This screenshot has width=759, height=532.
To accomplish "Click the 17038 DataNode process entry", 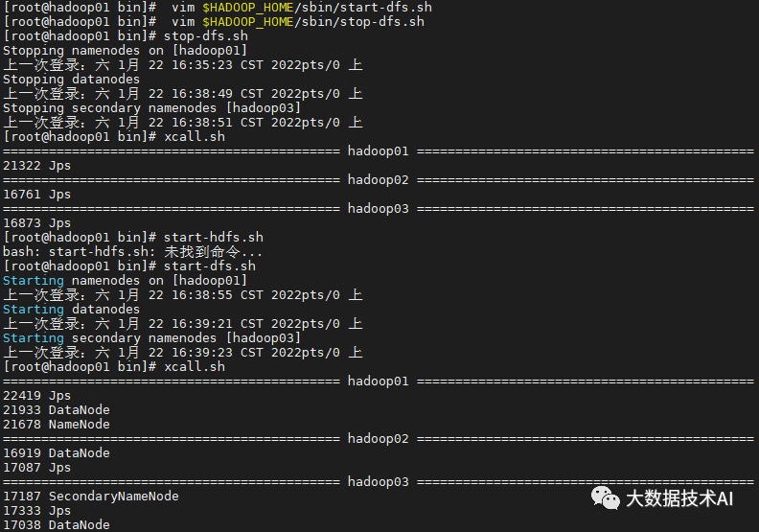I will point(56,525).
